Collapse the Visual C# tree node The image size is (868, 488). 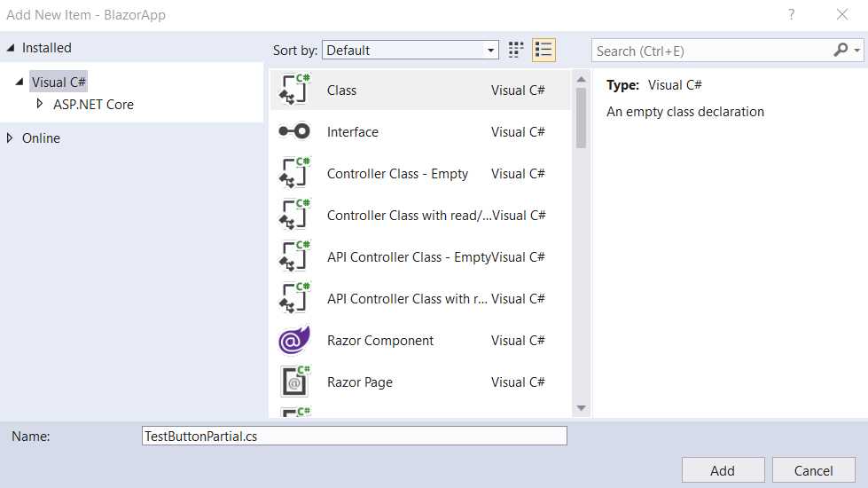[20, 82]
